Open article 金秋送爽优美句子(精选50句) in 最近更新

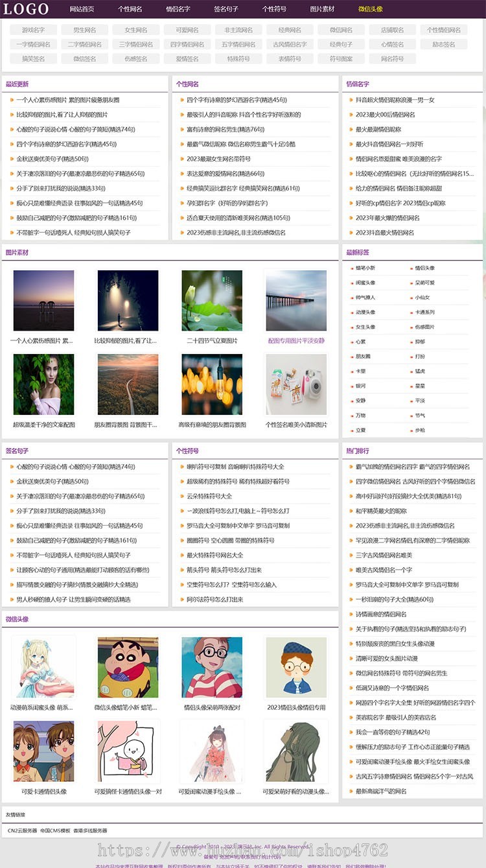pos(52,159)
